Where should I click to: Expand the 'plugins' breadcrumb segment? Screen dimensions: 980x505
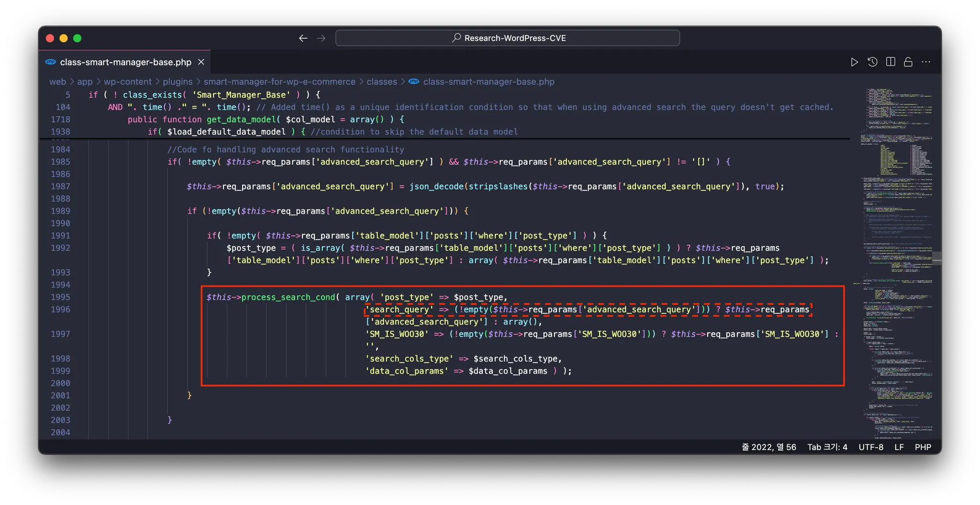pyautogui.click(x=178, y=82)
